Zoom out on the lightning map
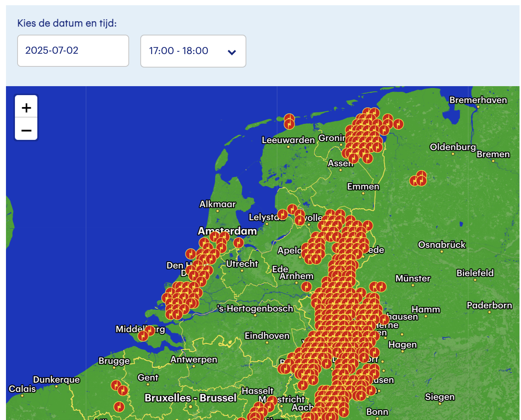This screenshot has height=420, width=521. point(26,130)
